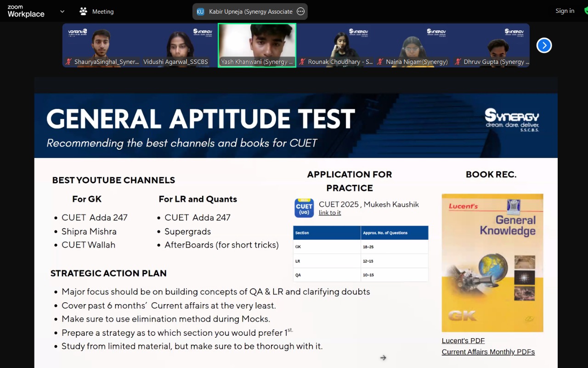Image resolution: width=588 pixels, height=368 pixels.
Task: Click muted mic icon beside ShauryaSinghal
Action: tap(69, 62)
